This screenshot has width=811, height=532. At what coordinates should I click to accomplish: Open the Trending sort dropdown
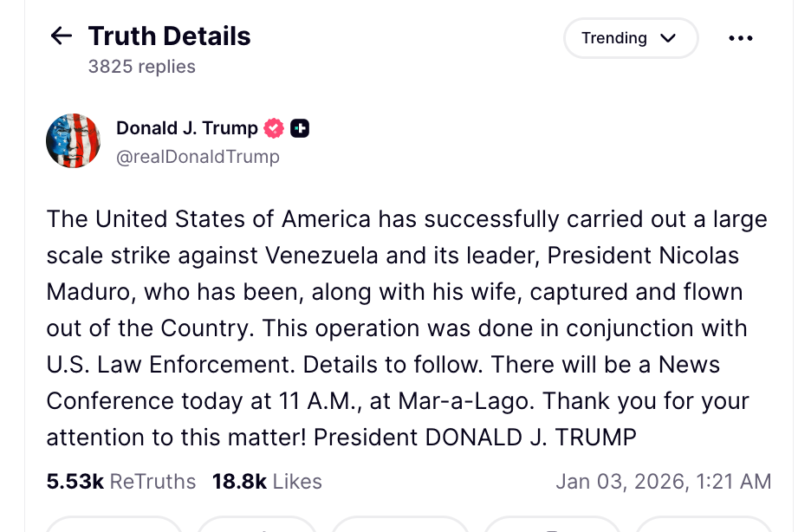(x=615, y=38)
